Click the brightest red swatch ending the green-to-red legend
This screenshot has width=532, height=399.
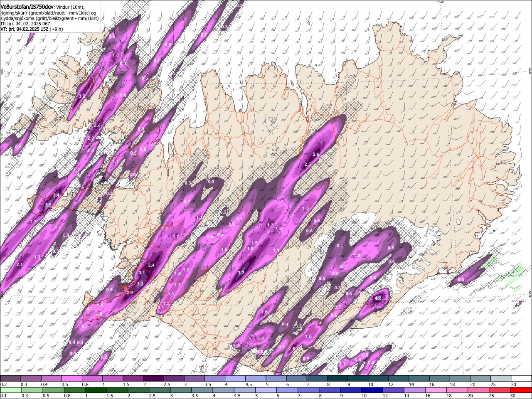pyautogui.click(x=520, y=390)
